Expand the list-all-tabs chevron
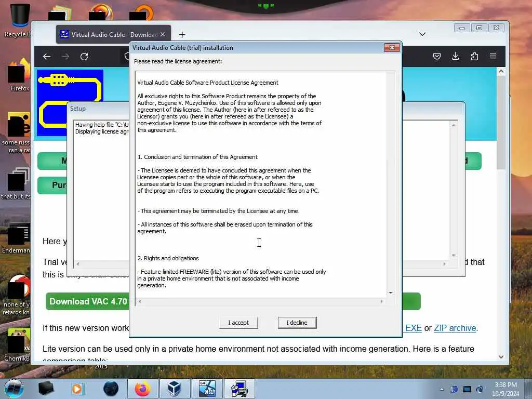The image size is (532, 399). pos(422,34)
